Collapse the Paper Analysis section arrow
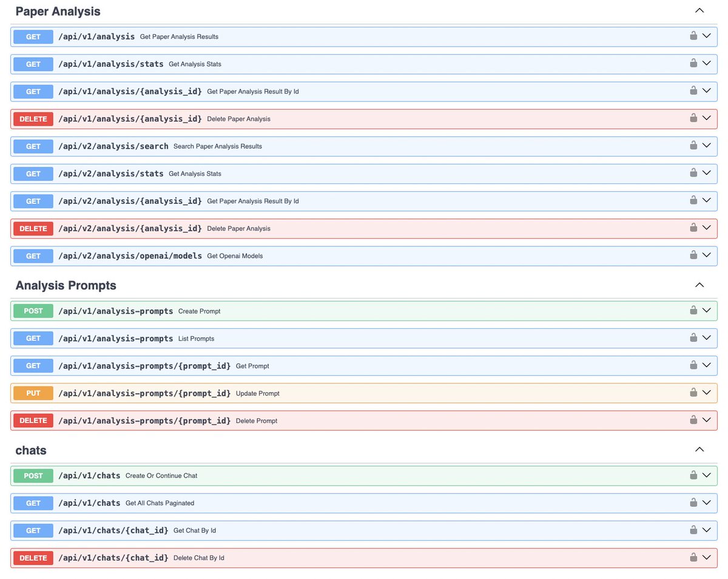This screenshot has height=579, width=728. pyautogui.click(x=699, y=10)
